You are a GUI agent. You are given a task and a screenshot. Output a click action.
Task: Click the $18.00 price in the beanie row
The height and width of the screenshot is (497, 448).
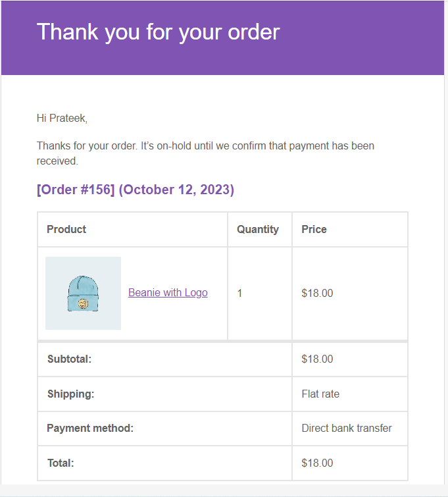[x=317, y=293]
